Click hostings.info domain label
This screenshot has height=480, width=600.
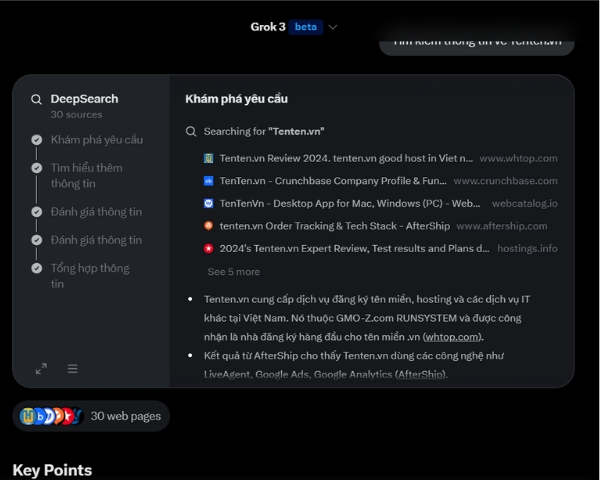coord(527,249)
